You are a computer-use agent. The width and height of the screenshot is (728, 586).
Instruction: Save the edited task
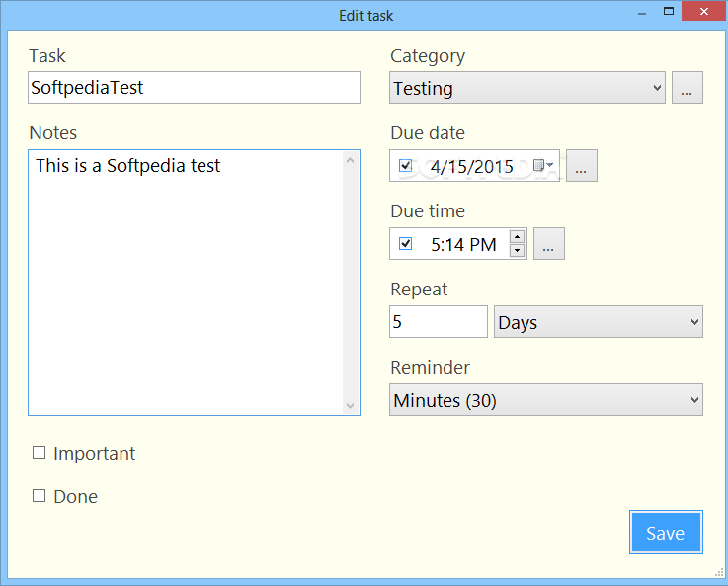tap(666, 532)
